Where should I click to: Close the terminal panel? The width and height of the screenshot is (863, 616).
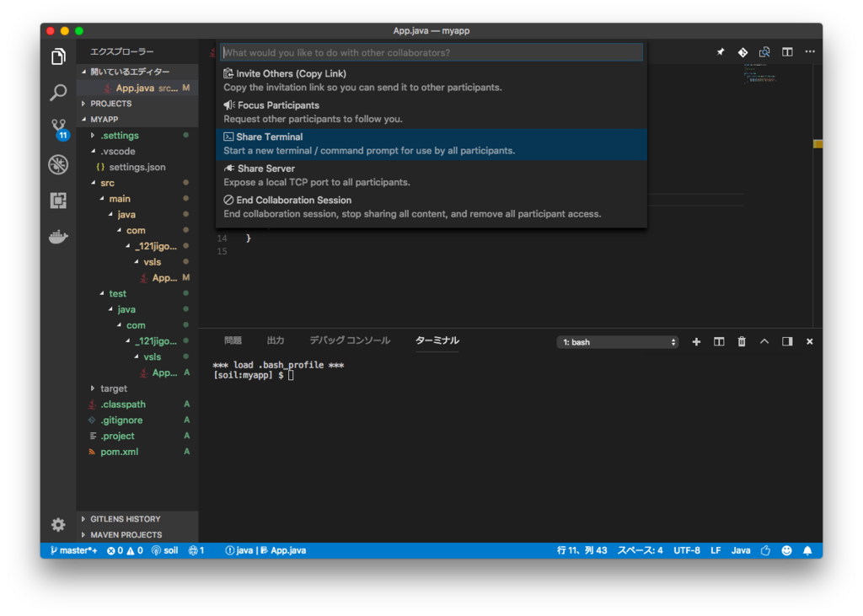[x=810, y=342]
